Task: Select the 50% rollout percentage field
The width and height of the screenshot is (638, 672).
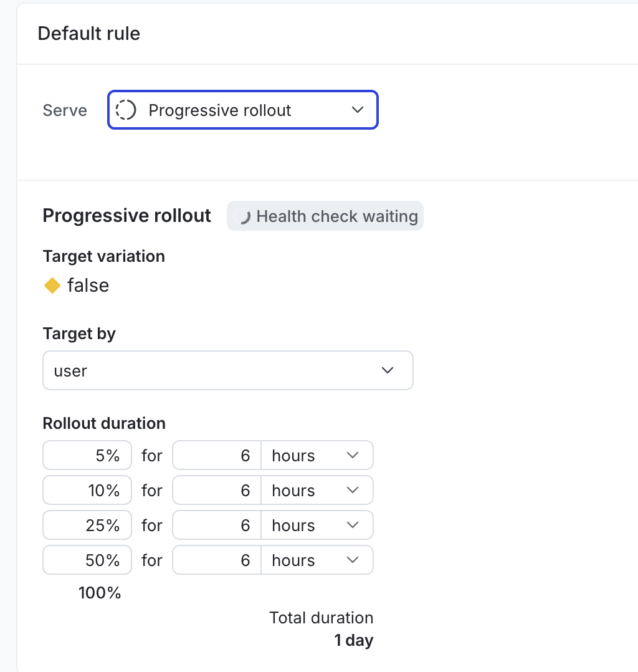Action: [x=87, y=560]
